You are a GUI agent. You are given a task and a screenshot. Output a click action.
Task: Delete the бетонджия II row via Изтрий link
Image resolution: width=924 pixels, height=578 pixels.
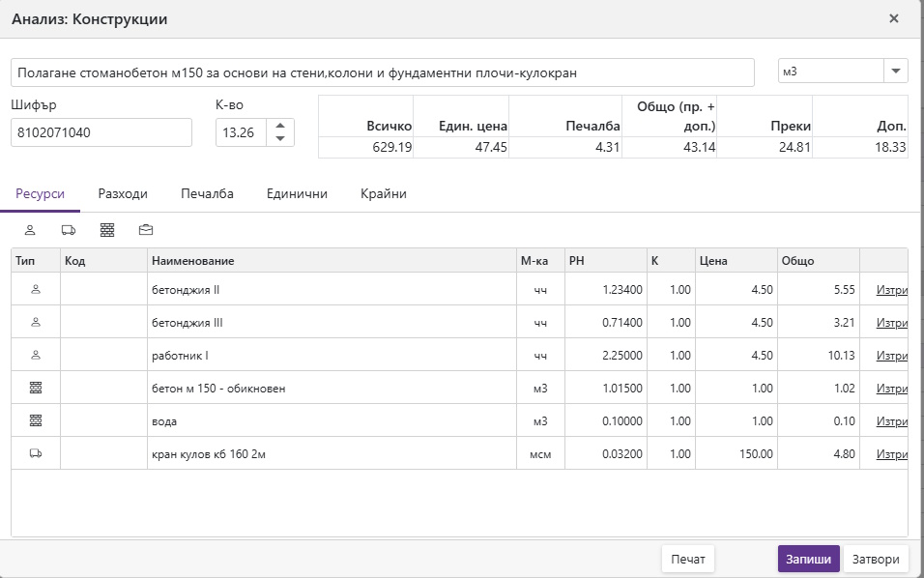891,289
